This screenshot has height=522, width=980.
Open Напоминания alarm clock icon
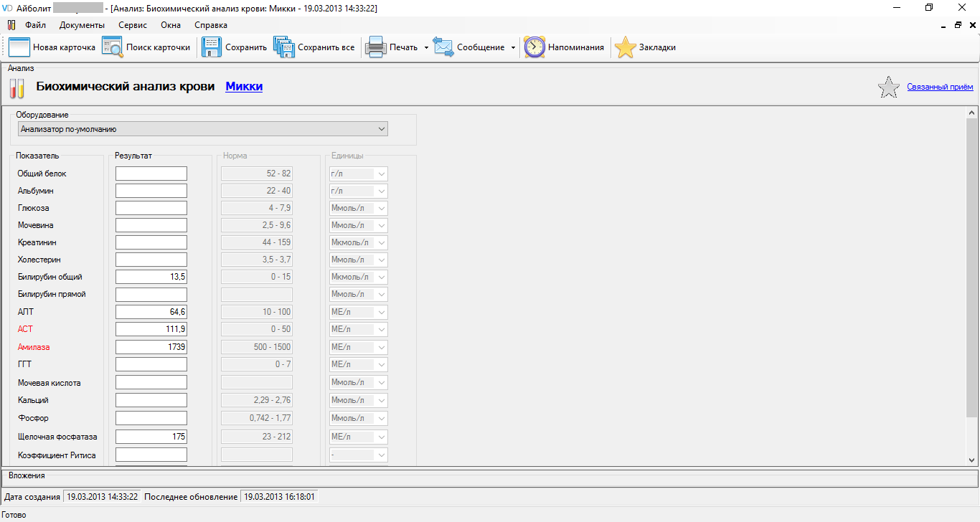click(534, 47)
